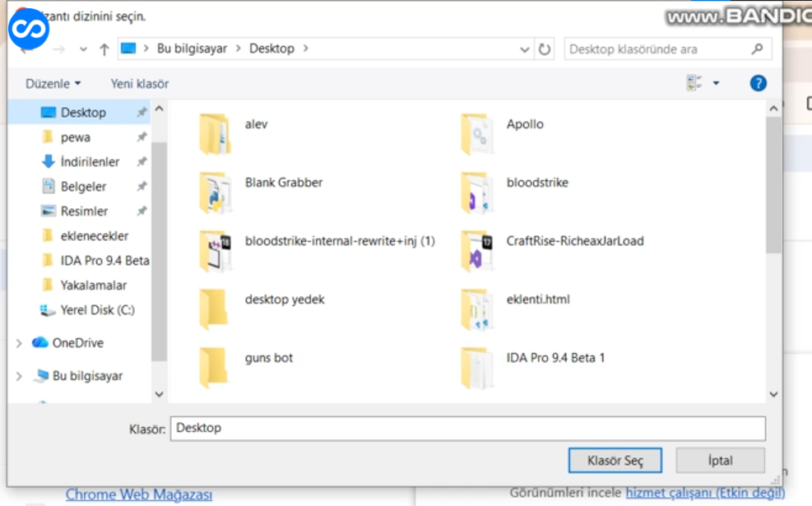The height and width of the screenshot is (506, 812).
Task: Expand subfolders after Desktop breadcrumb
Action: [306, 49]
